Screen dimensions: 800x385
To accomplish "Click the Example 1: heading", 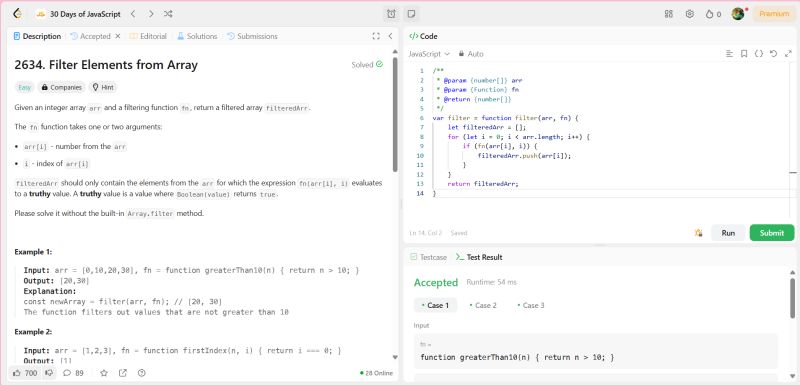I will [33, 252].
